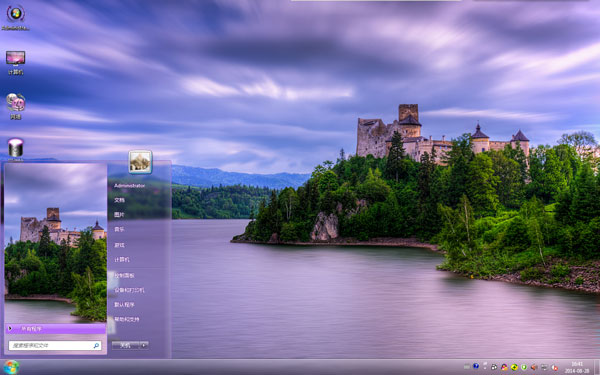Open the Administrator desktop shortcut with Windows orb

point(16,17)
